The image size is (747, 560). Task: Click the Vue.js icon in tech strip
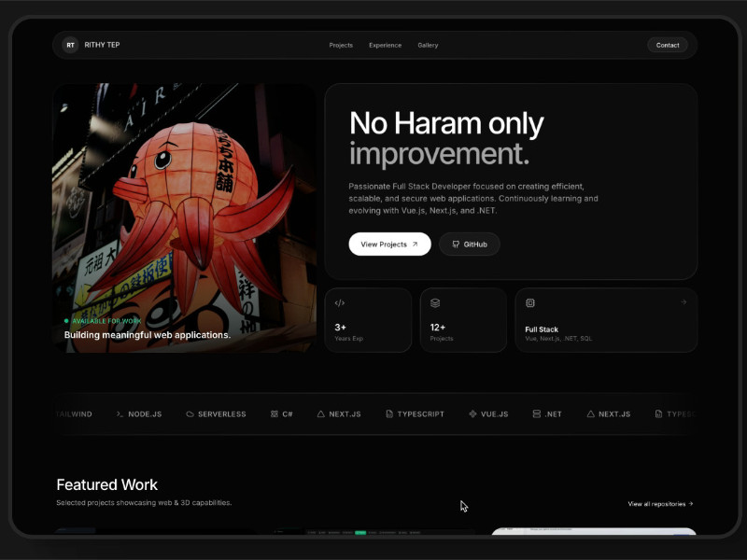tap(472, 413)
